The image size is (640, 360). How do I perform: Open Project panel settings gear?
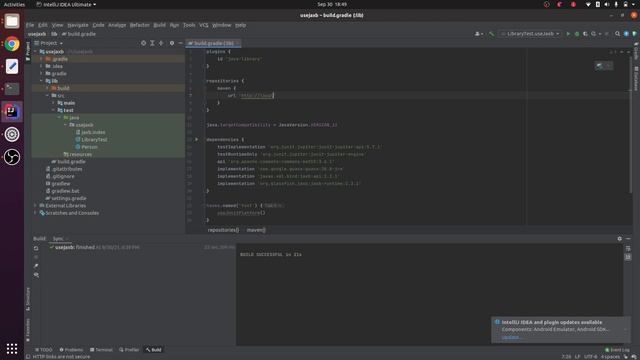[x=172, y=43]
